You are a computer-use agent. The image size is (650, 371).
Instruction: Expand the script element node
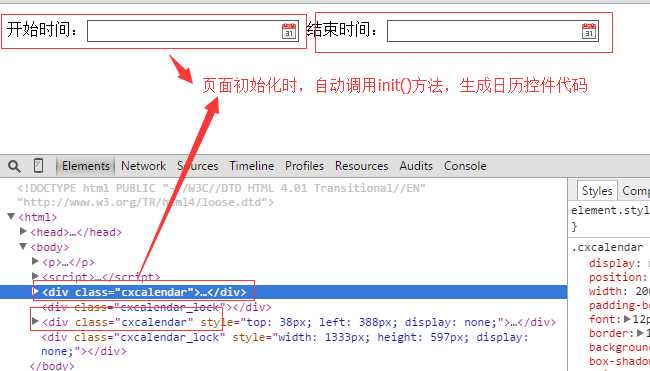click(35, 276)
